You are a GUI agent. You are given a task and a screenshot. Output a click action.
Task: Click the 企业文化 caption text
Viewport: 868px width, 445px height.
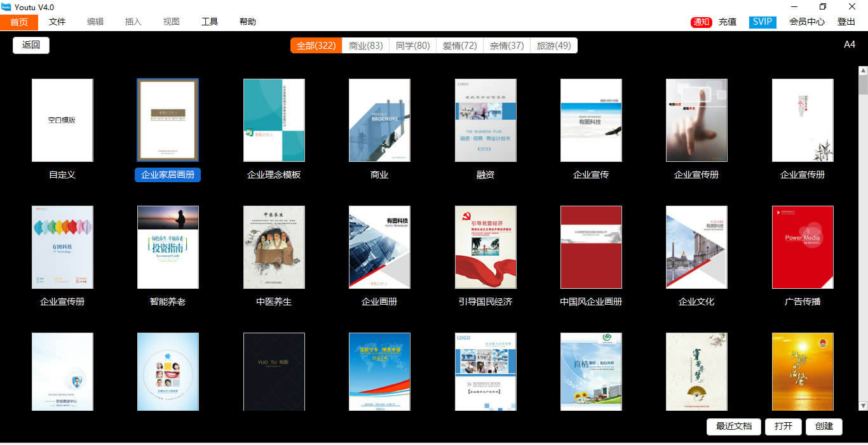click(696, 302)
